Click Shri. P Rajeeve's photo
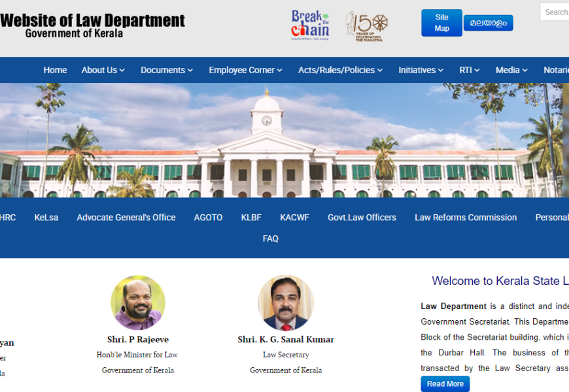Screen dimensions: 569x392 coord(138,302)
